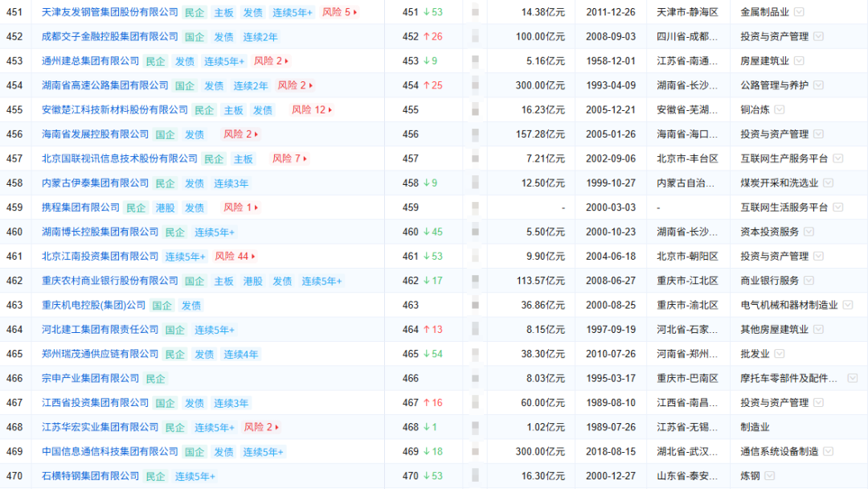Expand 风险 12 tag for 安徽楚江科技

coord(312,109)
